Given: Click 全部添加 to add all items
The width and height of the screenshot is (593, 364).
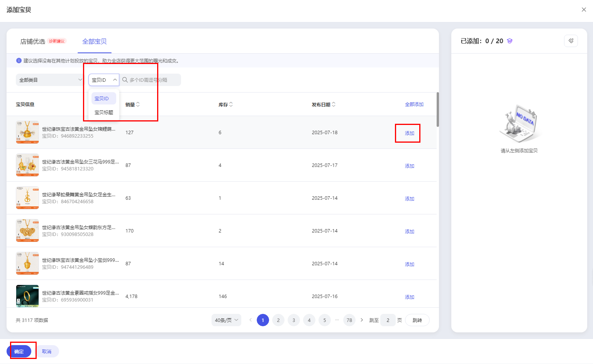Looking at the screenshot, I should (414, 104).
